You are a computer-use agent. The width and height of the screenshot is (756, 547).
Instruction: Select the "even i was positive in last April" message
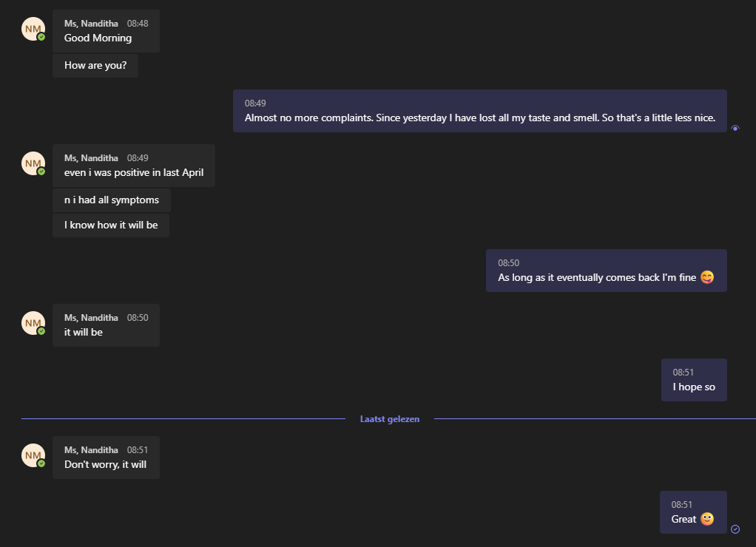(133, 166)
